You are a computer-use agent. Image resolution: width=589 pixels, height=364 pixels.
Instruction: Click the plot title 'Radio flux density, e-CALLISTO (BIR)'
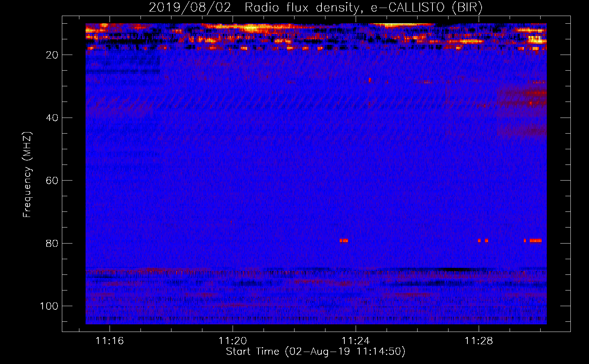363,8
